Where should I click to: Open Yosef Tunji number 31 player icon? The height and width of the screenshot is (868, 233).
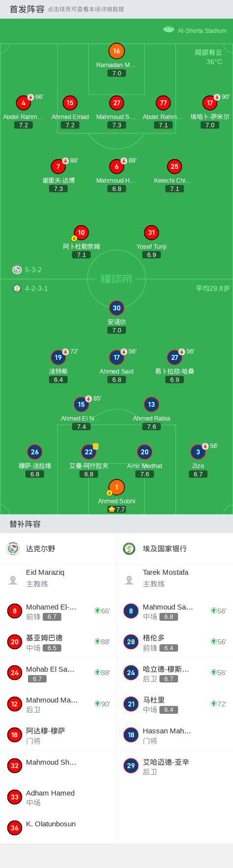tap(152, 233)
